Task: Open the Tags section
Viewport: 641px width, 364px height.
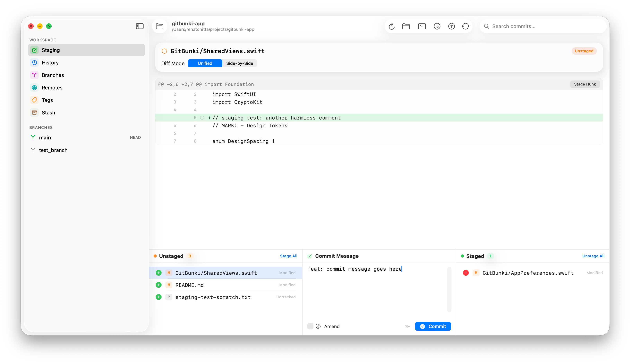Action: [x=86, y=100]
